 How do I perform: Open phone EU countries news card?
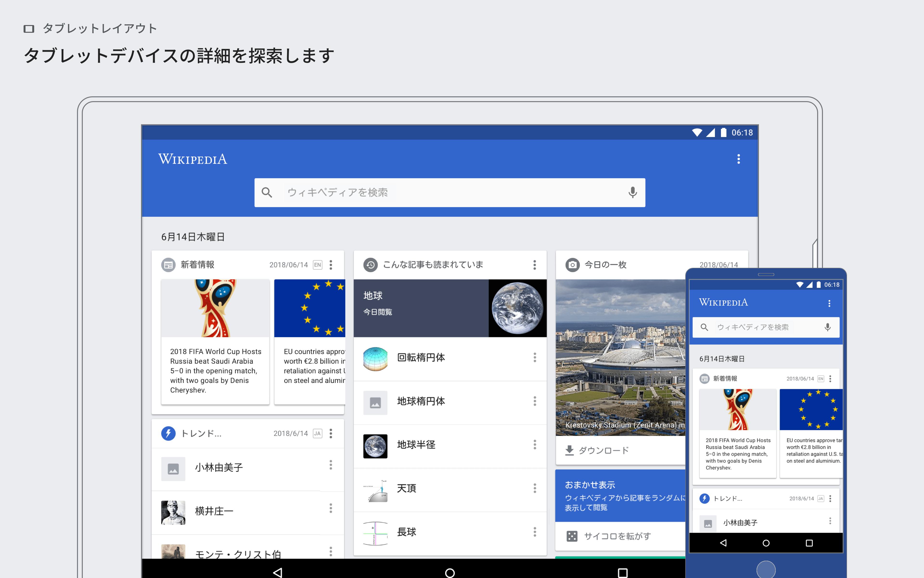point(811,433)
